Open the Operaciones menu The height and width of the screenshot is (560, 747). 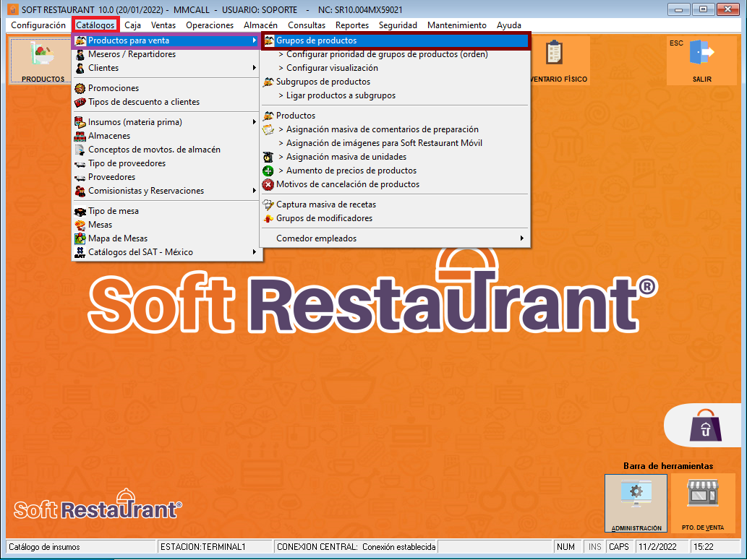coord(210,25)
